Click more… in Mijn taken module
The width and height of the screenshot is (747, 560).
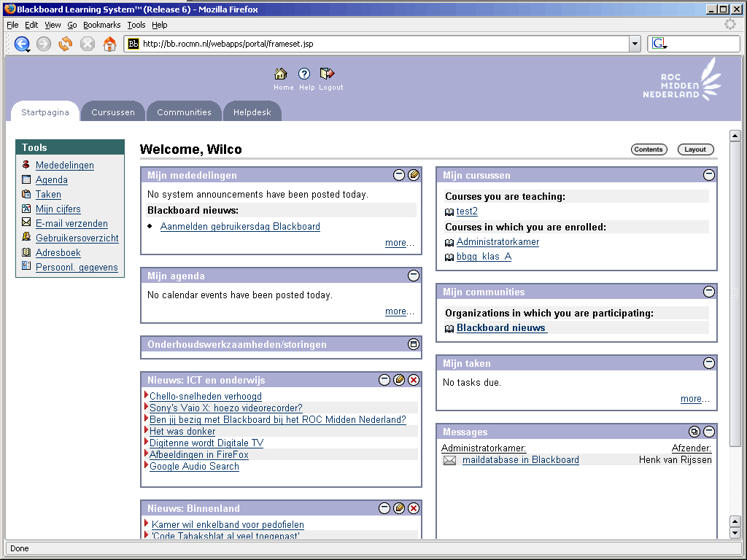point(695,399)
